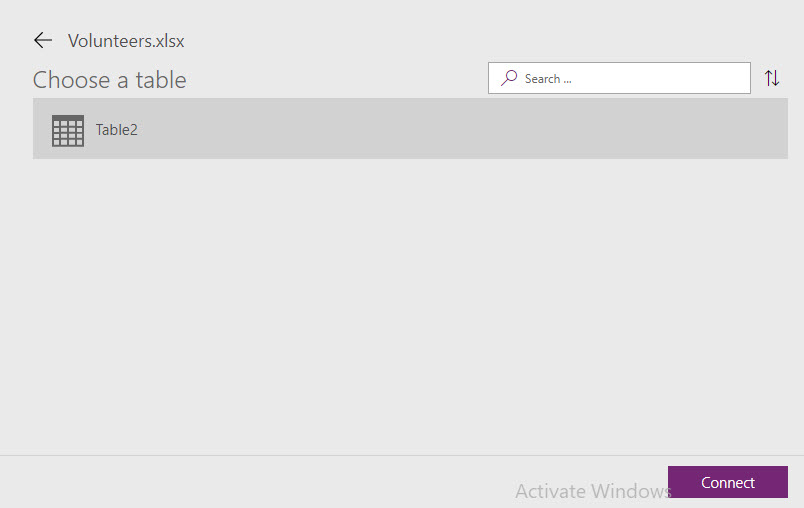
Task: Click the 'Choose a table' heading
Action: point(110,80)
